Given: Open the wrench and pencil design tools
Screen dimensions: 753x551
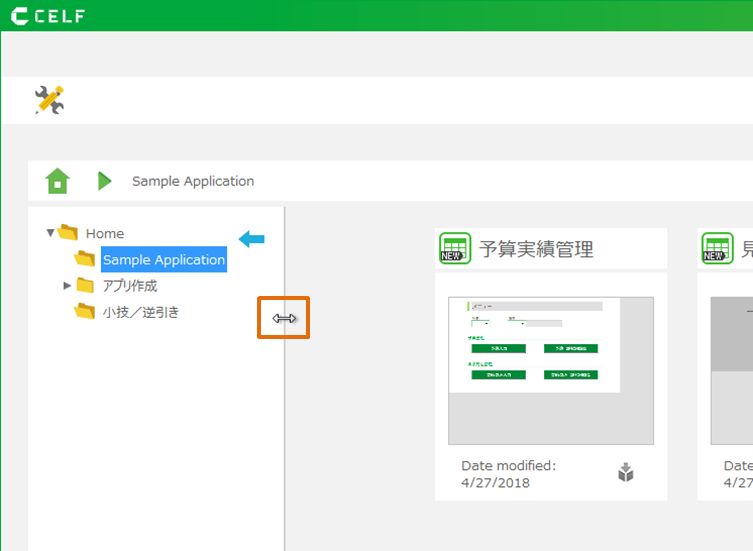Looking at the screenshot, I should click(49, 100).
